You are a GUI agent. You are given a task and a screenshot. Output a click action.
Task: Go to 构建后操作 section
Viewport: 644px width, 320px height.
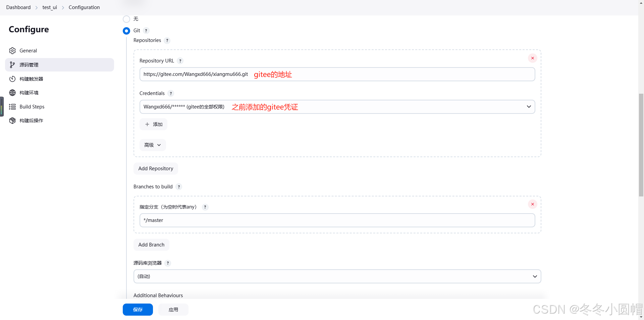[59, 121]
